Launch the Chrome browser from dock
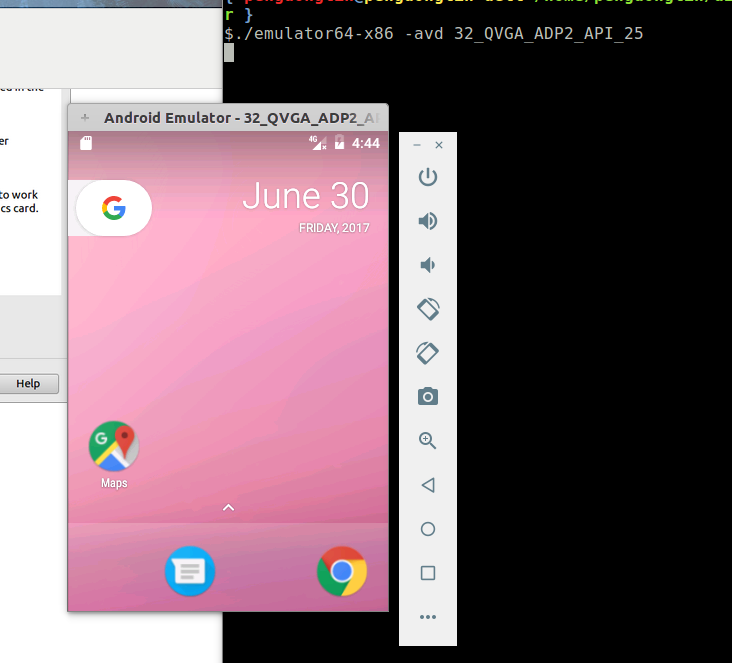This screenshot has width=732, height=663. pos(342,571)
